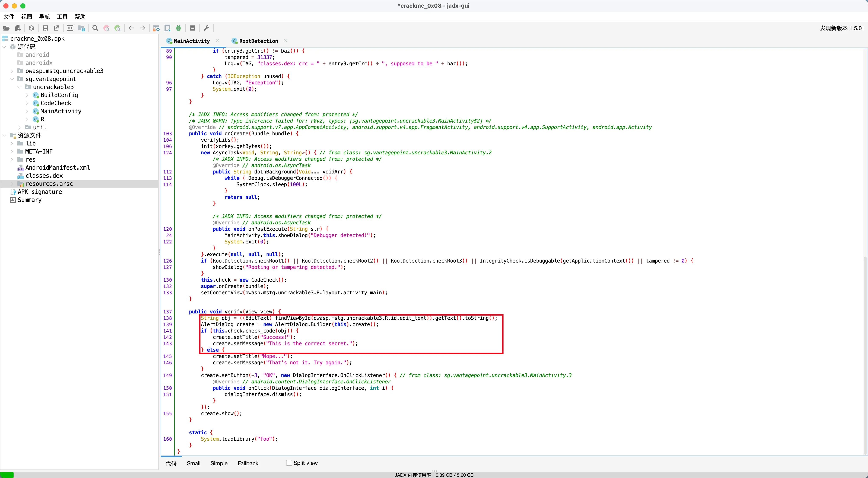Toggle deobfuscation mode toolbar button
This screenshot has width=868, height=478.
[x=156, y=28]
